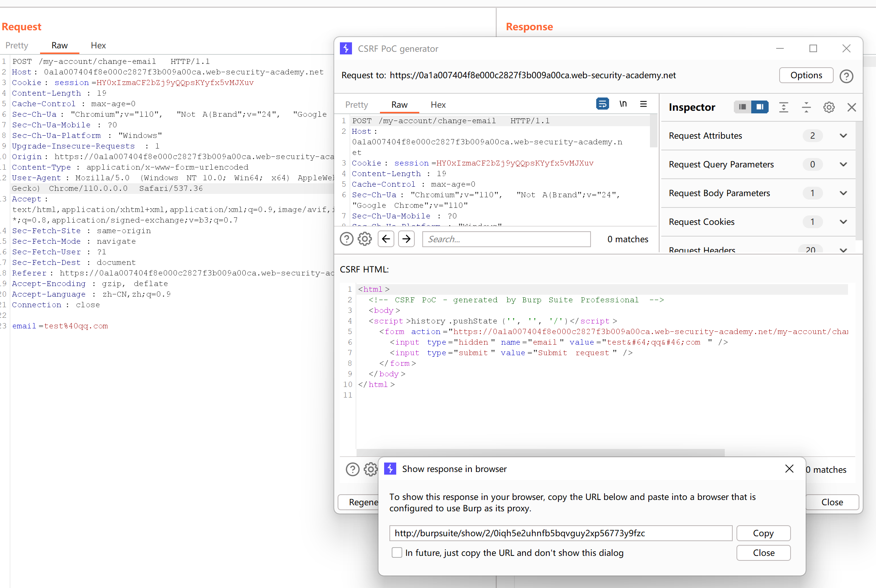Viewport: 876px width, 588px height.
Task: Select the Pretty tab in Request panel
Action: (17, 45)
